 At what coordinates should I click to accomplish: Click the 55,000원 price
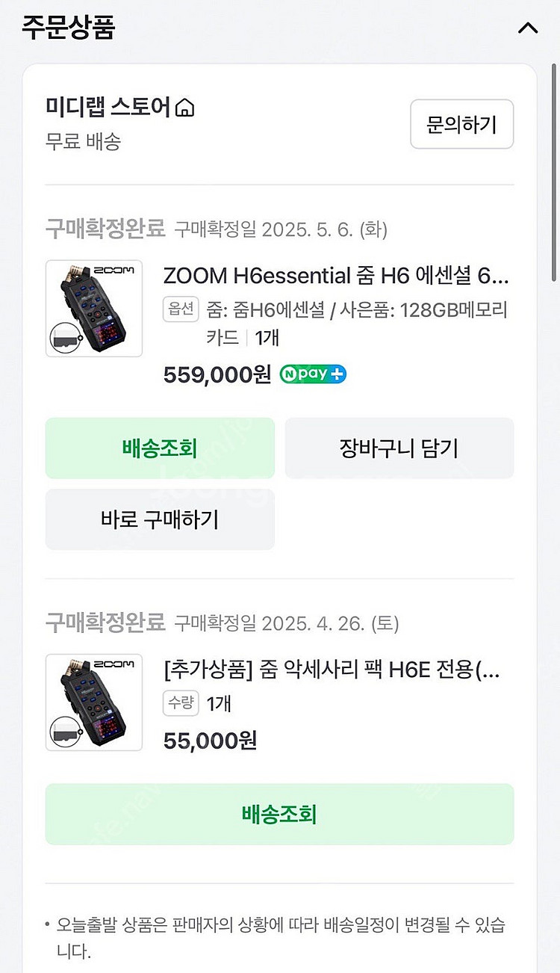point(210,740)
